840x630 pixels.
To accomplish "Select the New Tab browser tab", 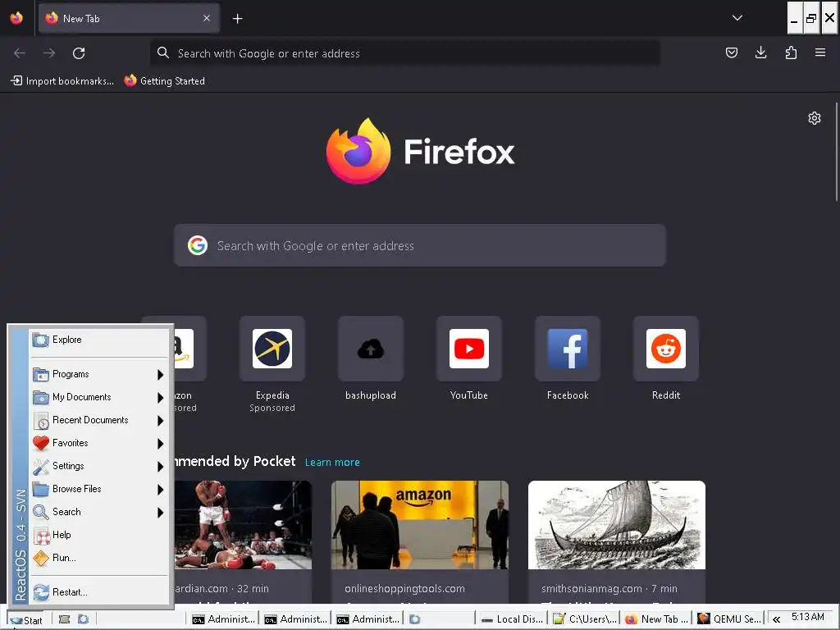I will click(129, 18).
